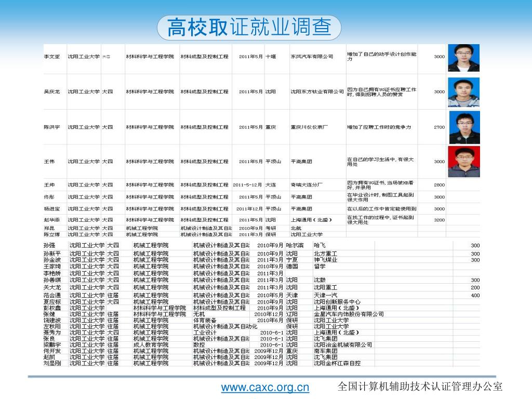
Task: Select the name cell 张健
Action: [x=49, y=314]
